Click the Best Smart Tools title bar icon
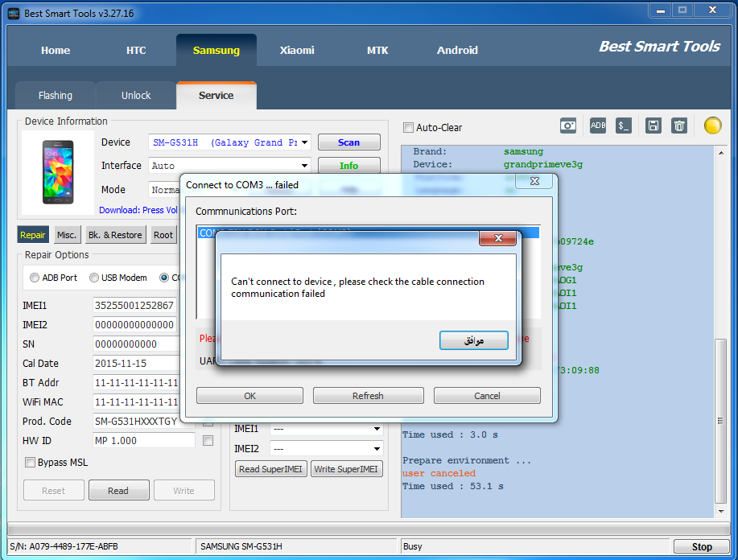 [x=14, y=14]
